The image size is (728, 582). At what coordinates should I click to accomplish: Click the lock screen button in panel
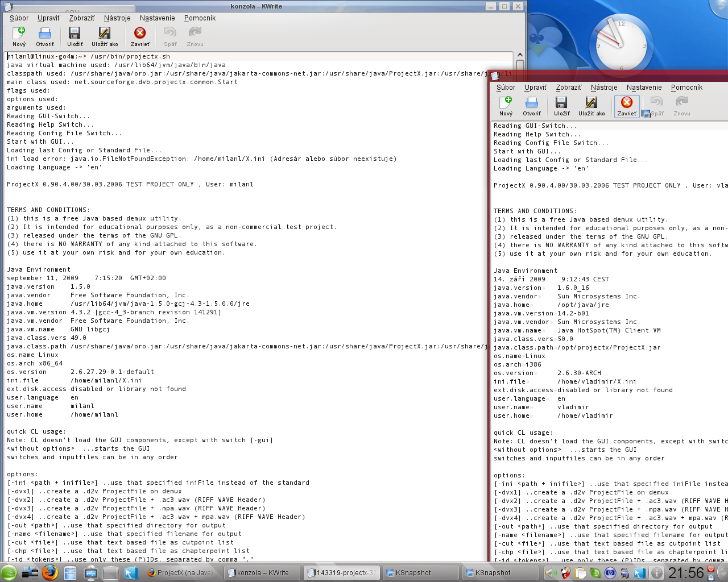pyautogui.click(x=711, y=577)
